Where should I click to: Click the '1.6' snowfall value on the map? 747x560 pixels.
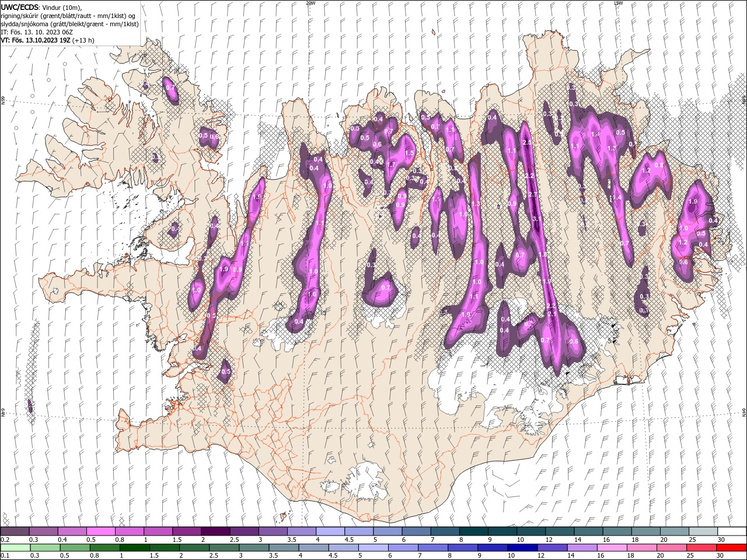pos(312,295)
